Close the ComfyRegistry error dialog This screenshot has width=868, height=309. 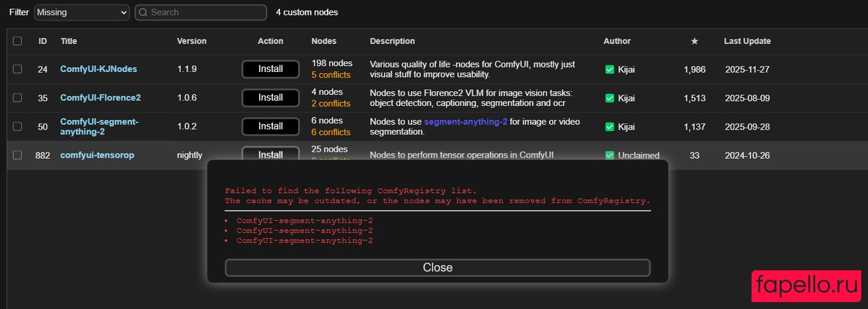pos(437,268)
